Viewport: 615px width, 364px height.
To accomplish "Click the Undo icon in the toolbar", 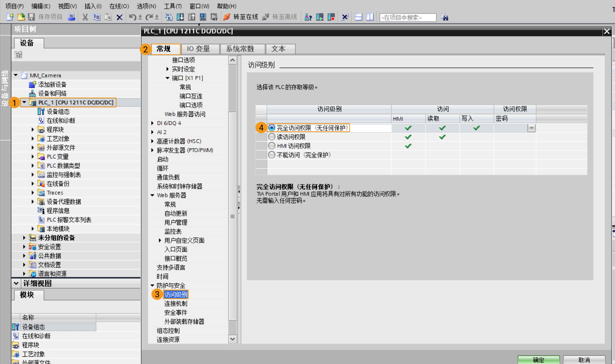I will coord(134,17).
